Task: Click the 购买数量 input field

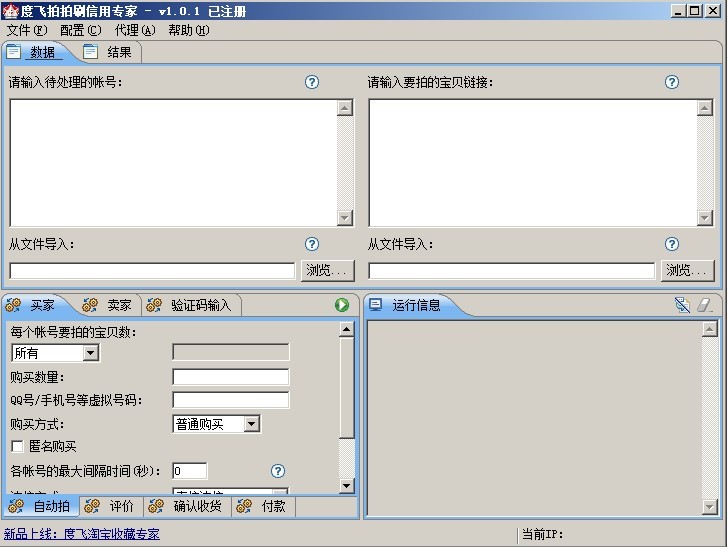Action: (231, 377)
